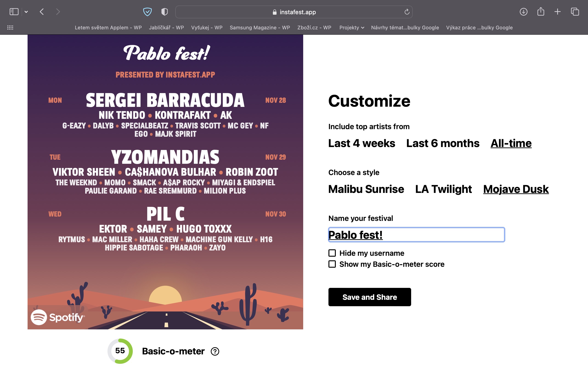The height and width of the screenshot is (367, 588).
Task: Click the Save and Share button
Action: pyautogui.click(x=370, y=297)
